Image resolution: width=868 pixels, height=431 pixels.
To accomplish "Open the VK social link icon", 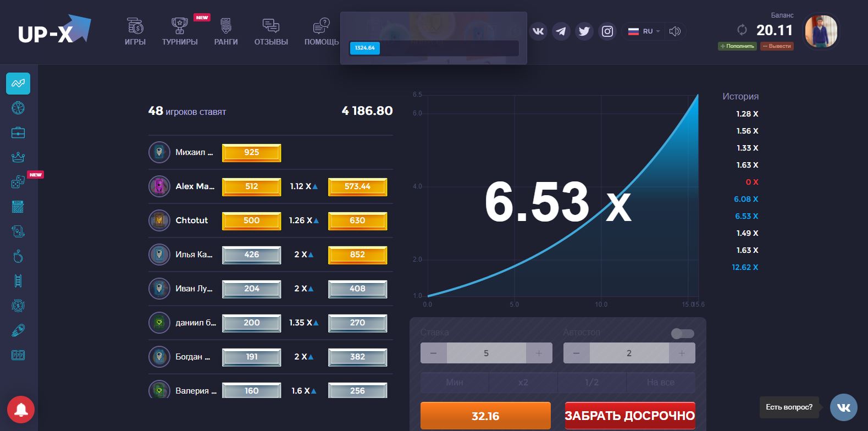I will pyautogui.click(x=538, y=31).
